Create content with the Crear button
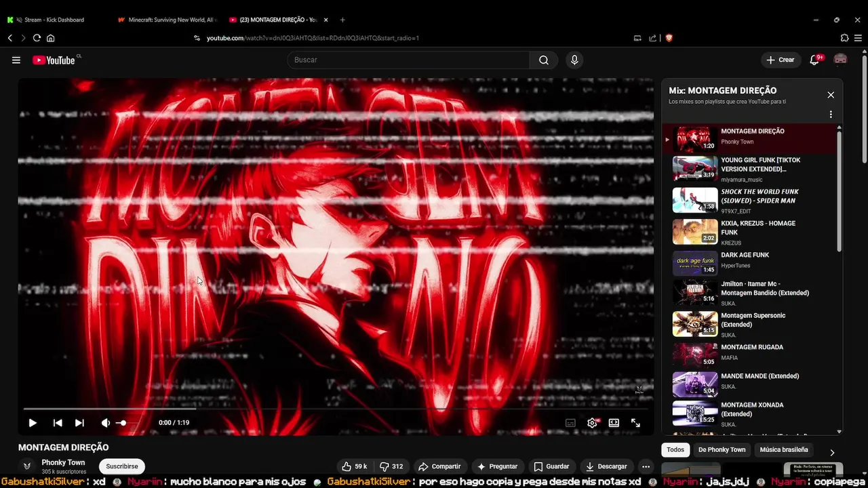Screen dimensions: 868x488 click(x=781, y=60)
